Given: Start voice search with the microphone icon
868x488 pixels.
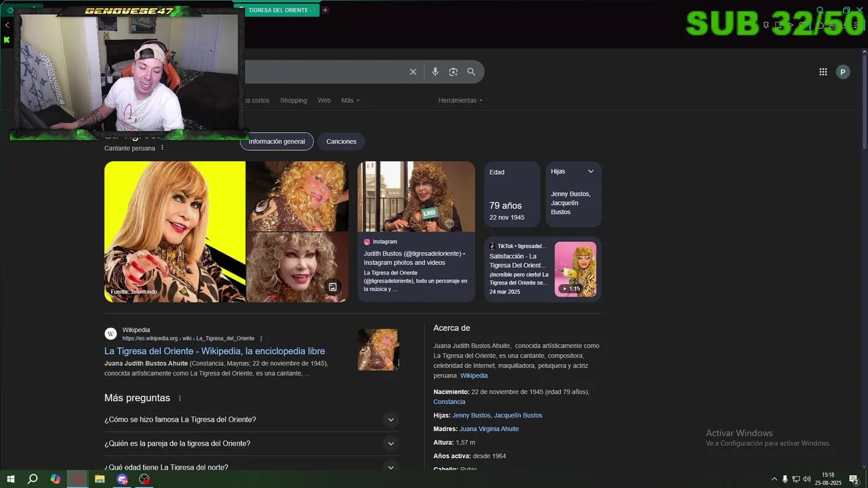Looking at the screenshot, I should tap(435, 72).
